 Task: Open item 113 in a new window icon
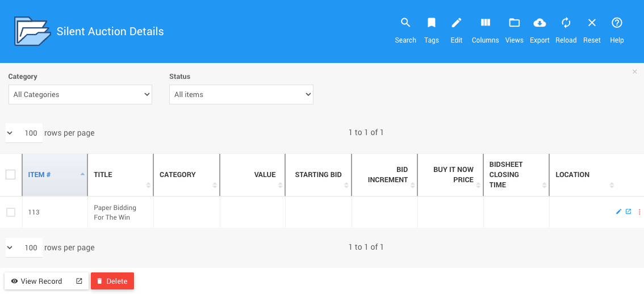[628, 212]
